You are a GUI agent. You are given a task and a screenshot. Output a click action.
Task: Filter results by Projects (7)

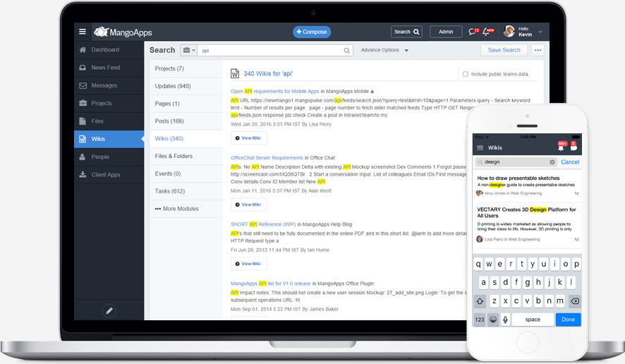(x=186, y=68)
